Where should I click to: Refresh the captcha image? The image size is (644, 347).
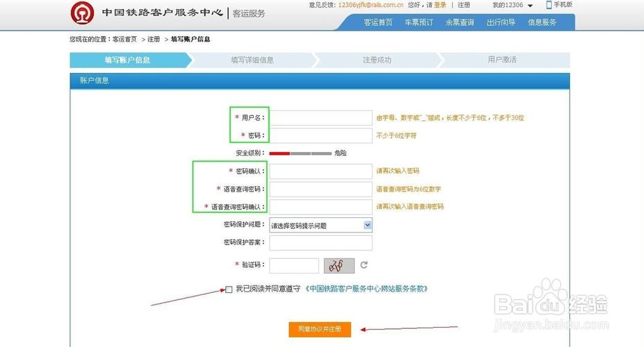pyautogui.click(x=364, y=265)
